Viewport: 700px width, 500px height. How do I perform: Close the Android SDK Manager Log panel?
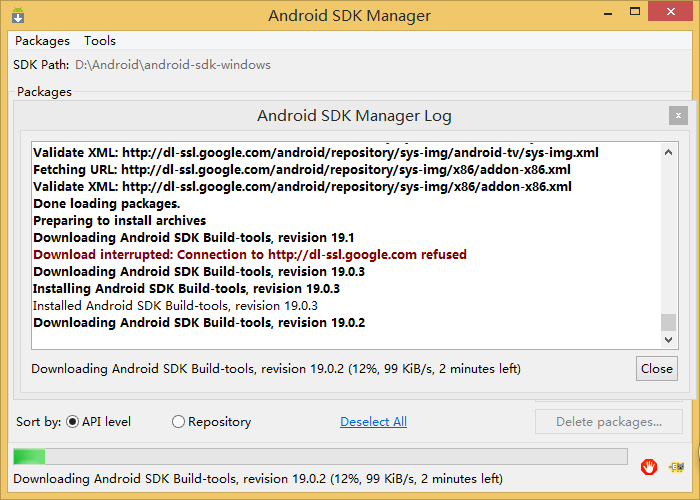[x=678, y=116]
